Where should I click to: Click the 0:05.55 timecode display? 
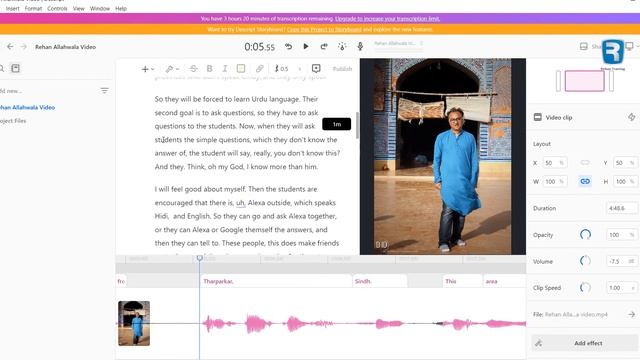point(260,47)
